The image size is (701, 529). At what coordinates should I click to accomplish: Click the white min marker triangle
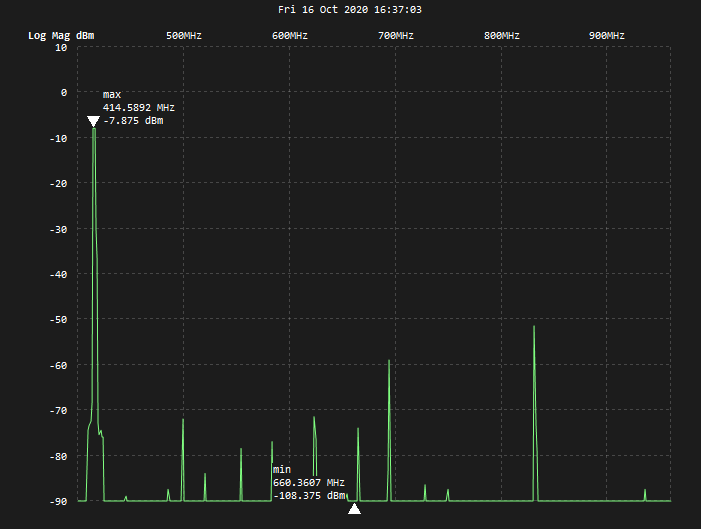354,509
